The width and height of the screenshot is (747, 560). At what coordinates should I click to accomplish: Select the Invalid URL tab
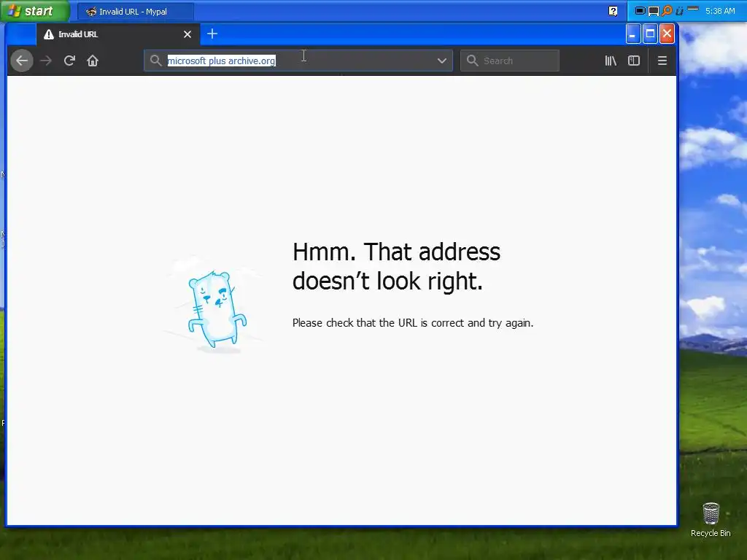tap(117, 34)
